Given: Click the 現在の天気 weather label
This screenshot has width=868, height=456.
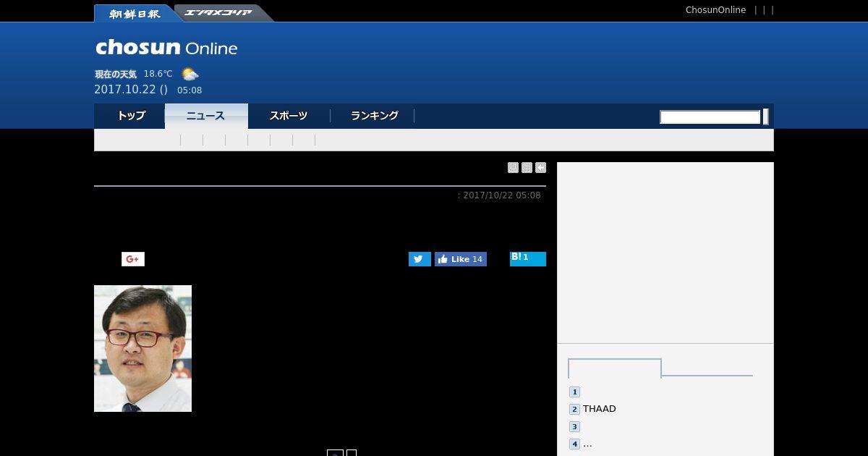Looking at the screenshot, I should click(x=115, y=75).
